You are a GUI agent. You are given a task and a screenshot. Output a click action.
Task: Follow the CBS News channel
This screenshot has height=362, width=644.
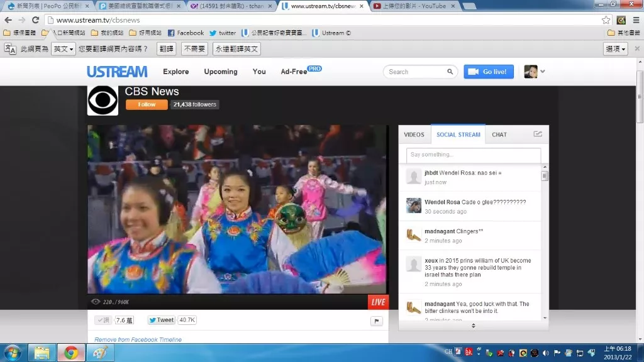click(147, 105)
